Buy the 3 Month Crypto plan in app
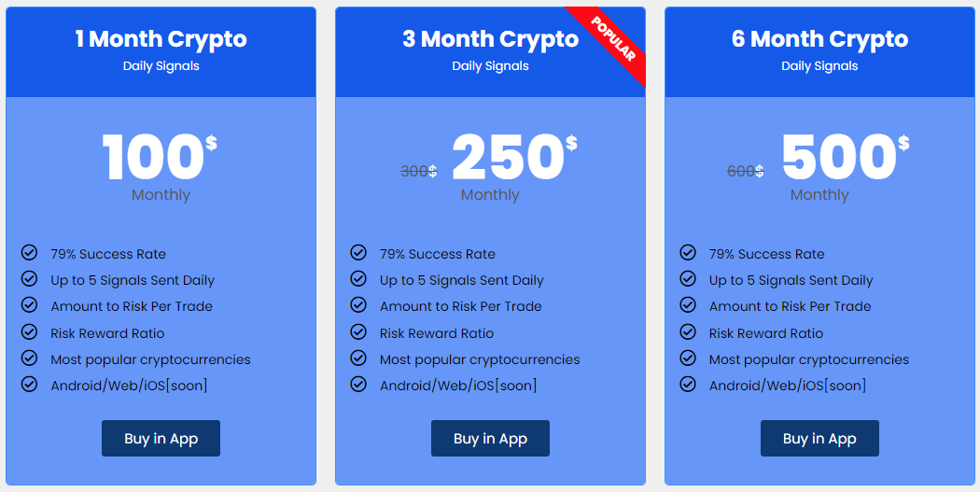 pos(490,438)
